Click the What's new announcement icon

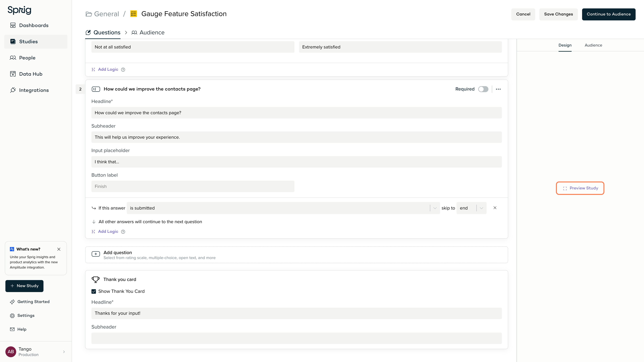[x=12, y=249]
